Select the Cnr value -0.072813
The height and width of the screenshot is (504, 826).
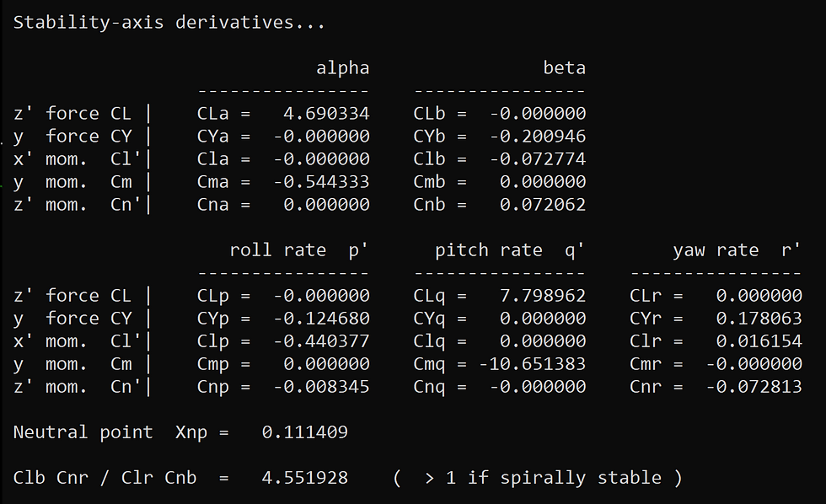tap(754, 387)
